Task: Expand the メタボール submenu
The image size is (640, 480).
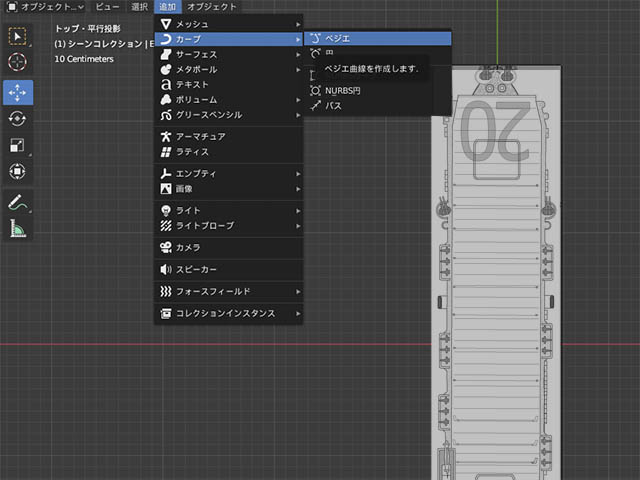Action: coord(229,69)
